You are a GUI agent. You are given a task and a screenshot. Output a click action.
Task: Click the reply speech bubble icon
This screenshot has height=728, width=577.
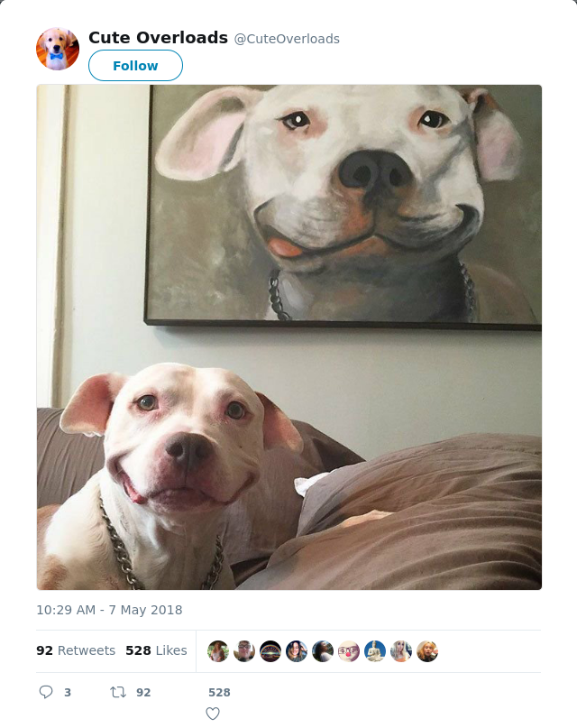[x=45, y=692]
